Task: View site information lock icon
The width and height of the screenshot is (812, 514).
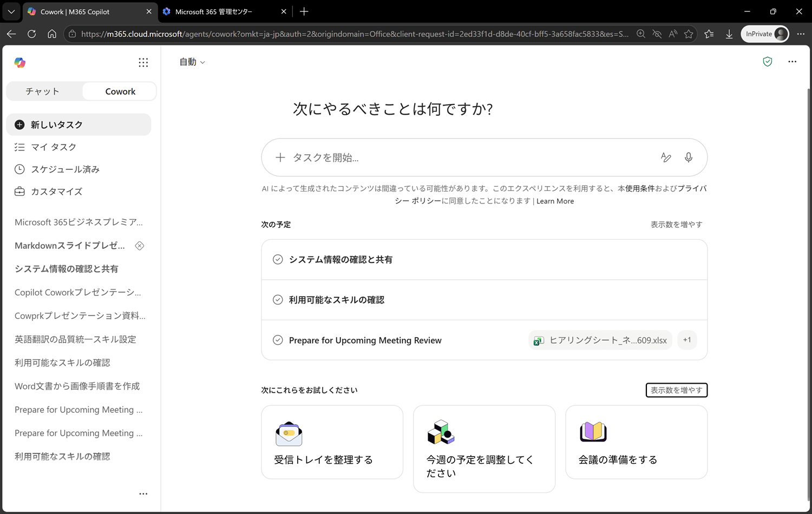Action: point(72,34)
